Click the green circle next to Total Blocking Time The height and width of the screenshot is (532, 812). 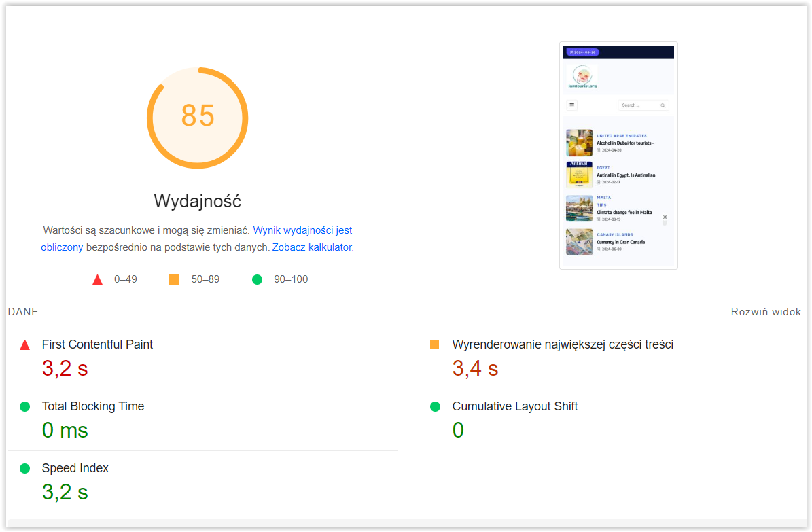click(x=24, y=406)
